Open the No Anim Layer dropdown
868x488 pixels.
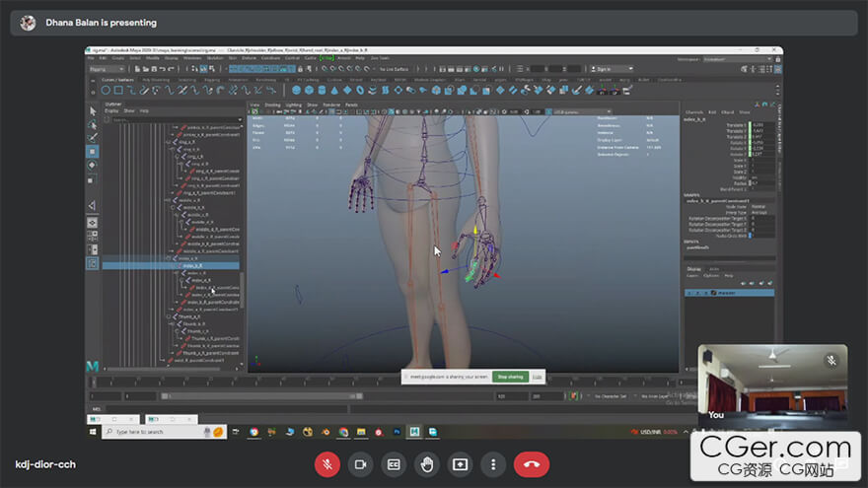tap(655, 396)
